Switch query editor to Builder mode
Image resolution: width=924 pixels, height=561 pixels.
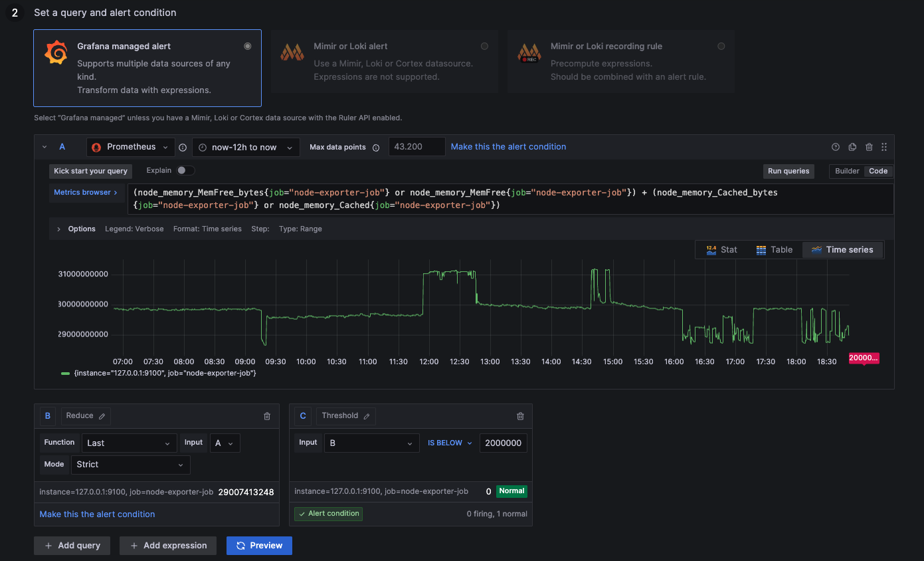coord(847,171)
